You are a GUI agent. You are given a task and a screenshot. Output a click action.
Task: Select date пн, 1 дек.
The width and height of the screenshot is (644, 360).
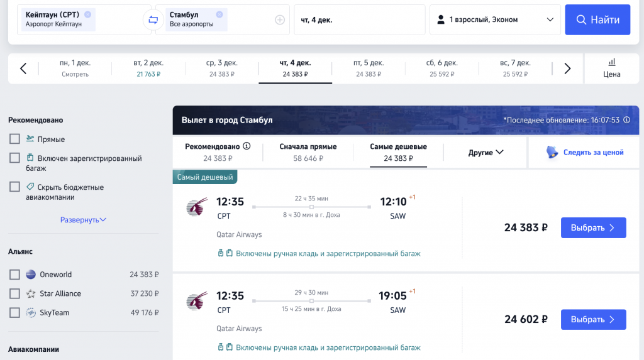pyautogui.click(x=75, y=68)
